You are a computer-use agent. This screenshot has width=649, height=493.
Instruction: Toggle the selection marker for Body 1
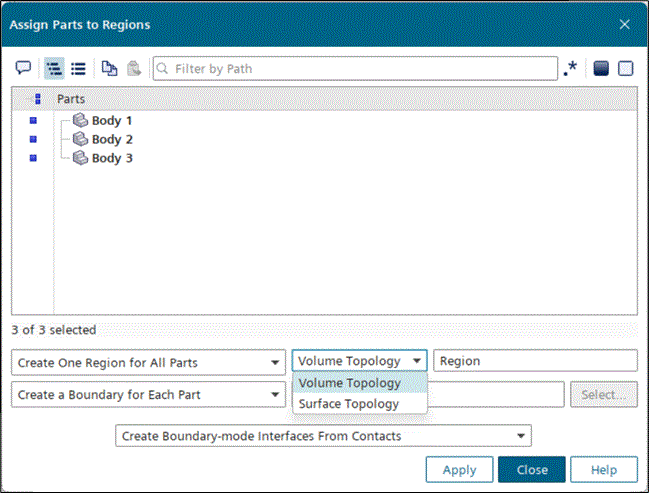coord(32,121)
